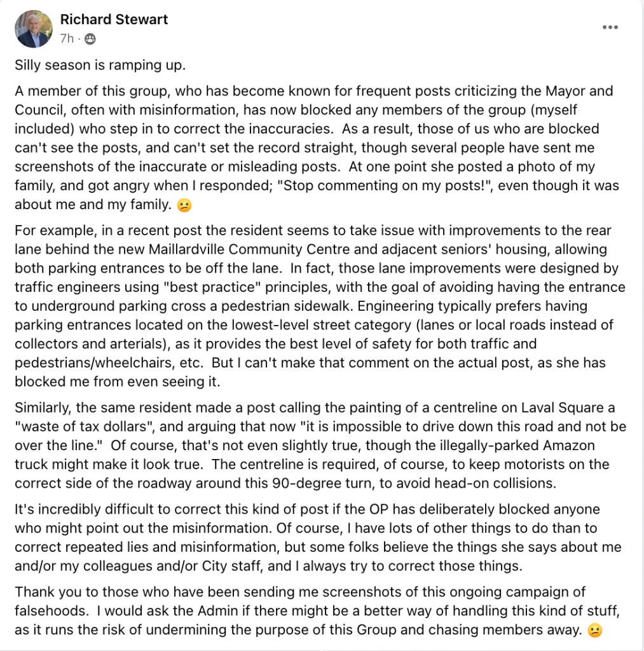Open the post options three-dot menu
This screenshot has height=651, width=644.
pos(610,27)
